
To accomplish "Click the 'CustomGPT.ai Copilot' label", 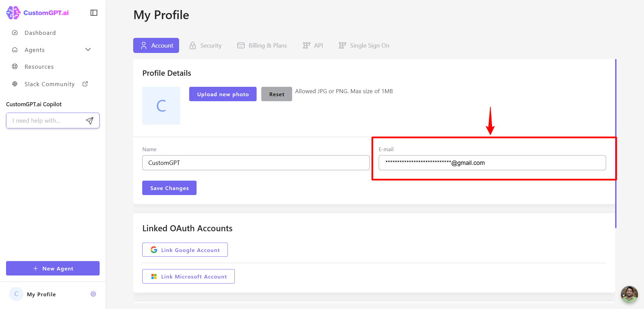I will pos(34,104).
